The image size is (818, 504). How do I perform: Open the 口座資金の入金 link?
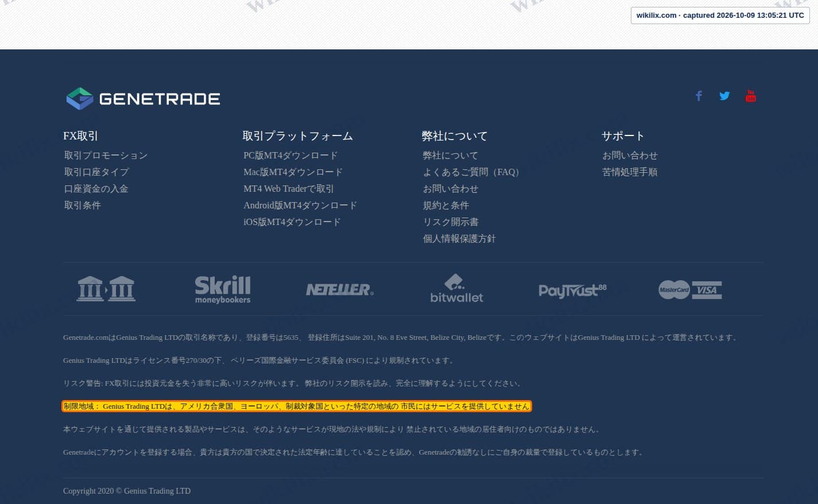pyautogui.click(x=96, y=189)
